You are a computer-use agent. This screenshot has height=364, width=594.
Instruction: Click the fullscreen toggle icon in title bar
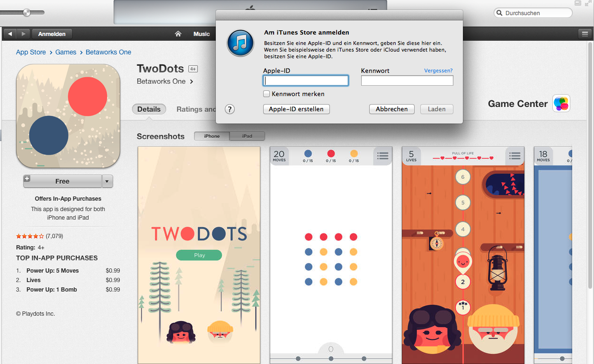tap(587, 3)
